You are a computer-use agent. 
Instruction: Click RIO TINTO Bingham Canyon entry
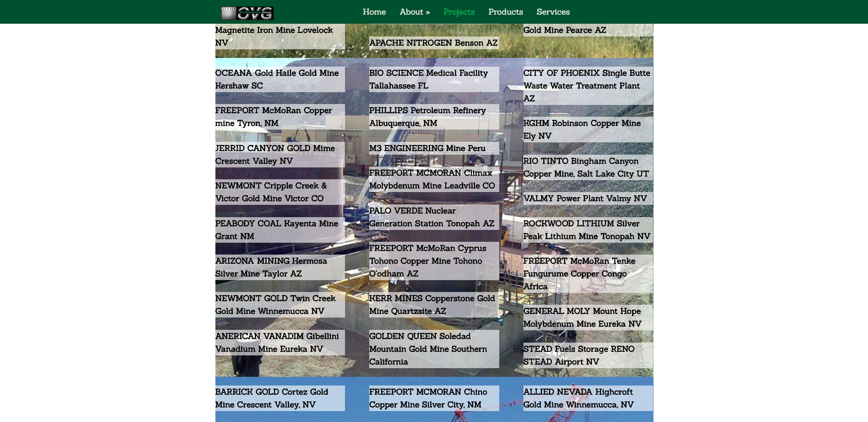tap(588, 167)
